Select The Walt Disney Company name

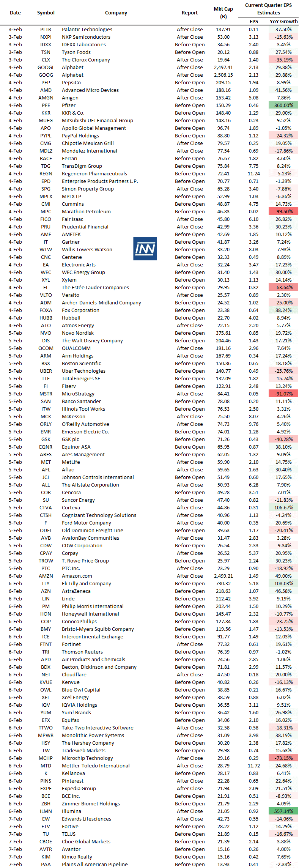coord(92,340)
